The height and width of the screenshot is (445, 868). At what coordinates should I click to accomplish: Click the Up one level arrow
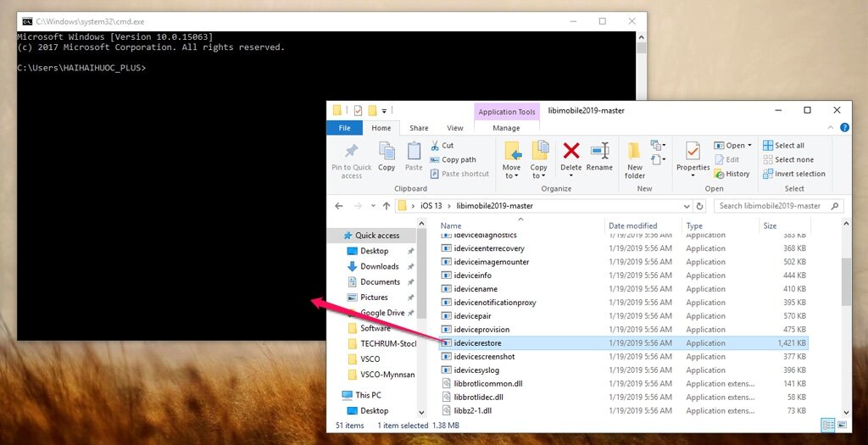coord(387,206)
